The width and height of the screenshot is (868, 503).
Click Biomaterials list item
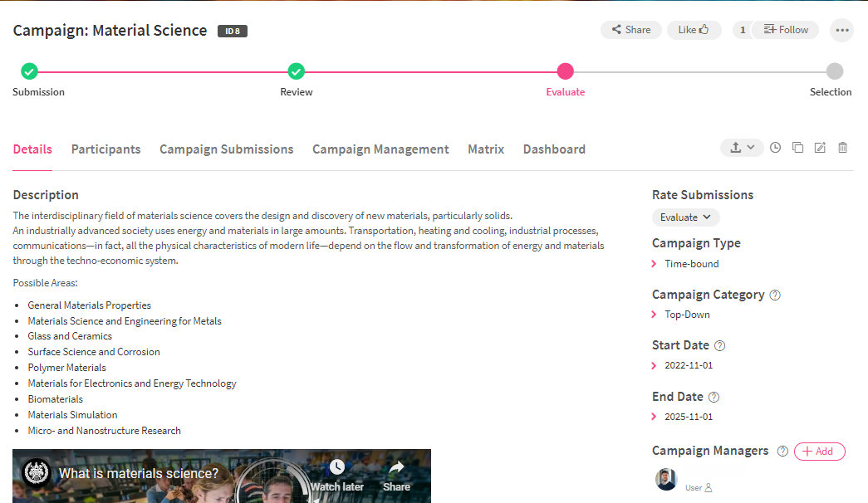click(56, 399)
